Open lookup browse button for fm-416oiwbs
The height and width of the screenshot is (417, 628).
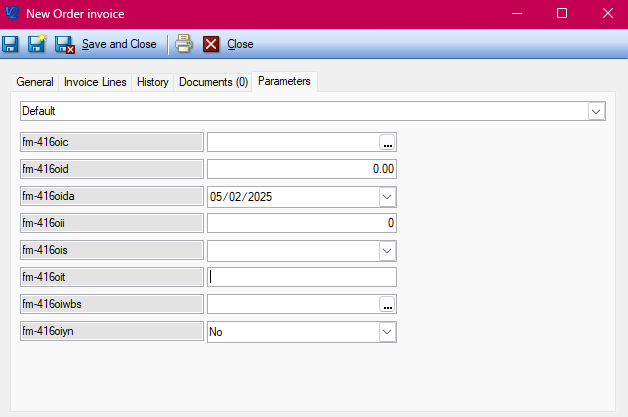tap(387, 304)
